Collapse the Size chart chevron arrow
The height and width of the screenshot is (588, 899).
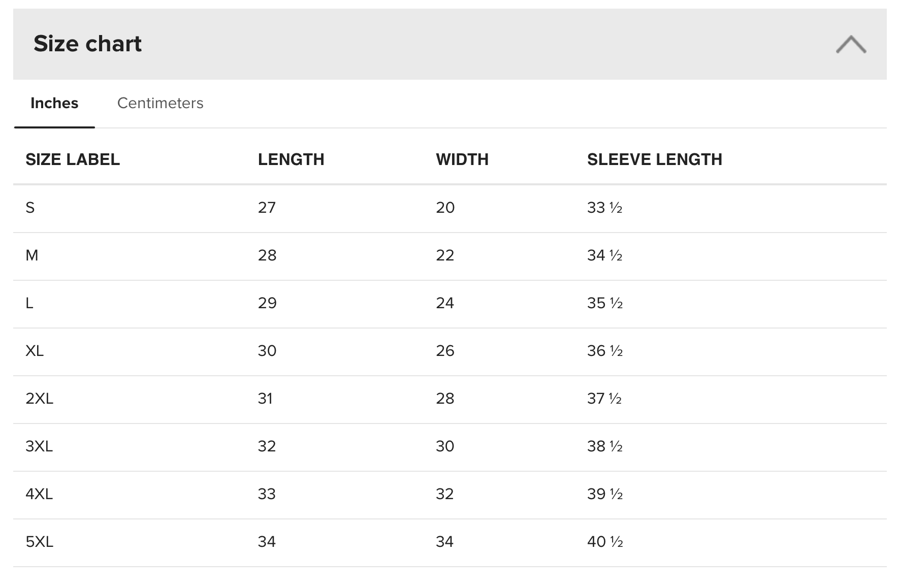tap(851, 45)
